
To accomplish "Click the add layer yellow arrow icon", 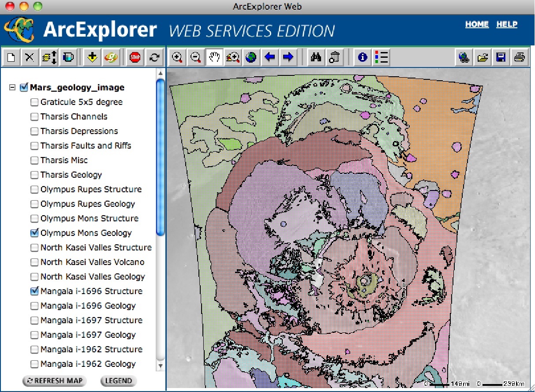I will (92, 57).
